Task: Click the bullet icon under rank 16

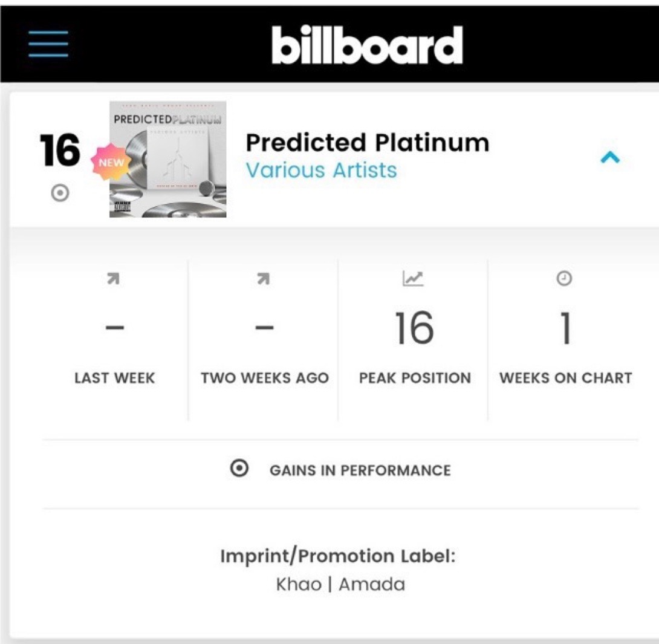Action: tap(60, 194)
